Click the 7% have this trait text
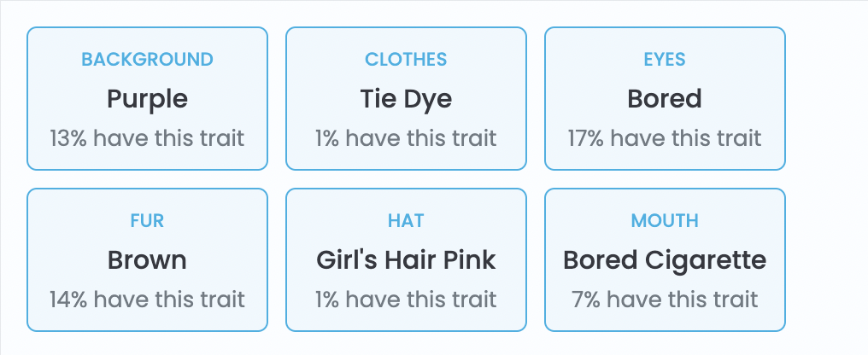 tap(665, 300)
